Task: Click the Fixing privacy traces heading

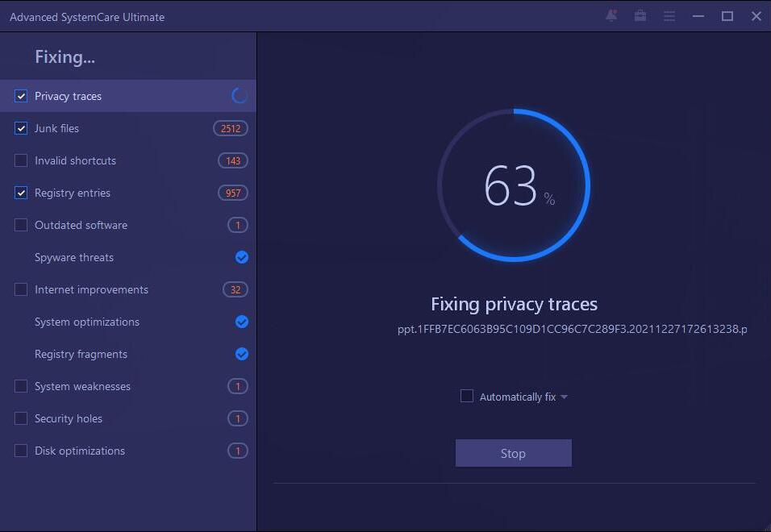Action: click(514, 305)
